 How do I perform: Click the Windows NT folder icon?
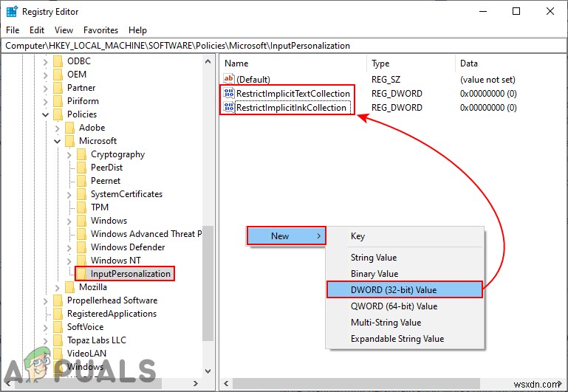tap(82, 261)
